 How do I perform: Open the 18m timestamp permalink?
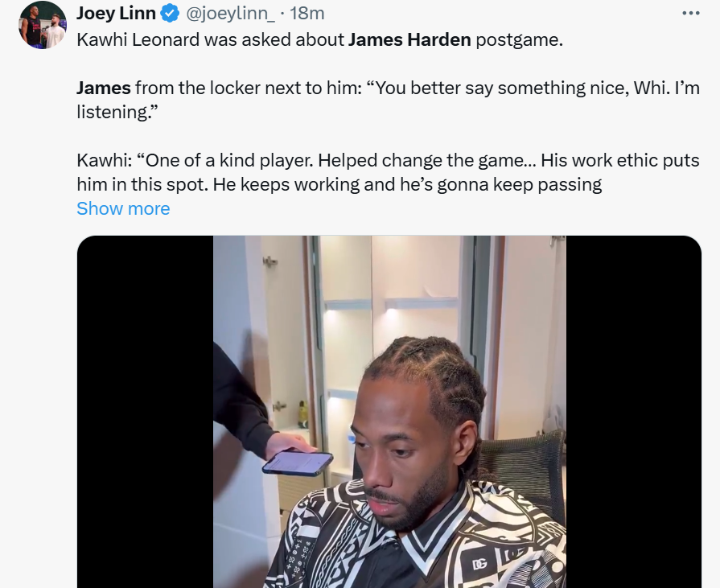click(x=307, y=14)
